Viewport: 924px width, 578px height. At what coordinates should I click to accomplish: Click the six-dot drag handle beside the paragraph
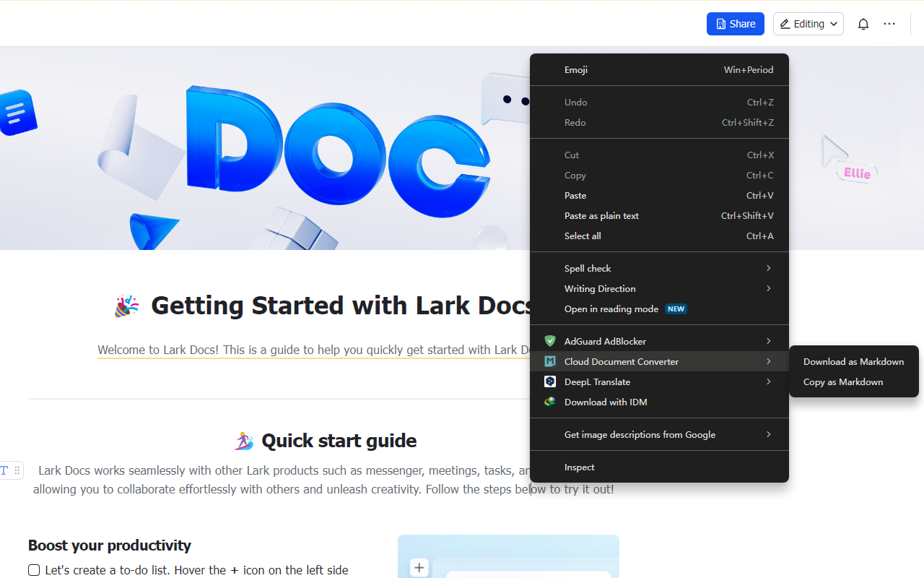[x=17, y=470]
